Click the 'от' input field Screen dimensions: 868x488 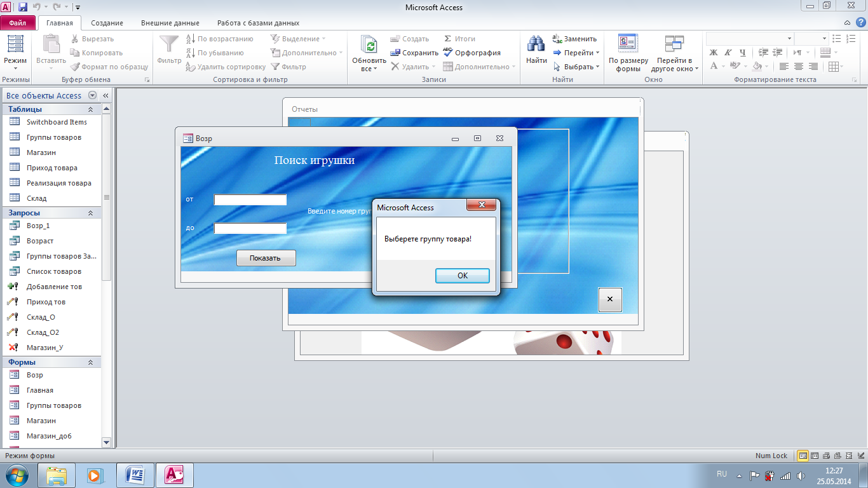[x=250, y=200]
